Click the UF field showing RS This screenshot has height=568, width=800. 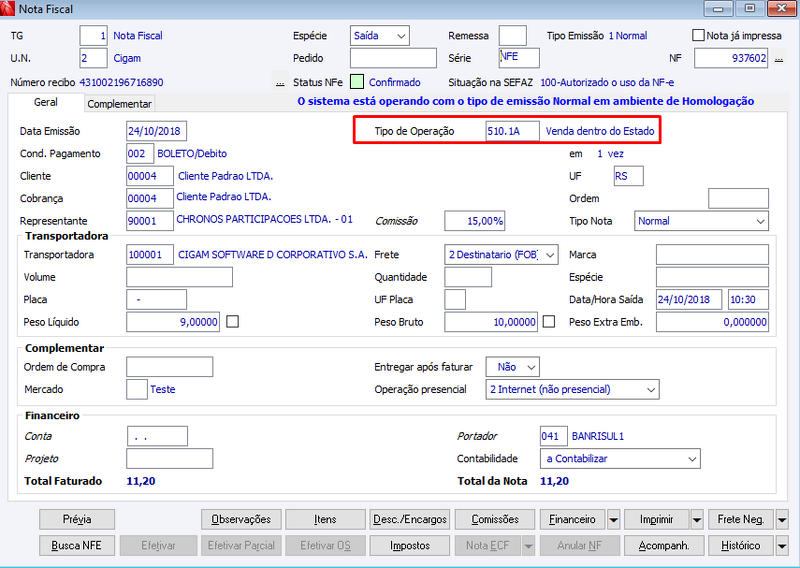(629, 176)
